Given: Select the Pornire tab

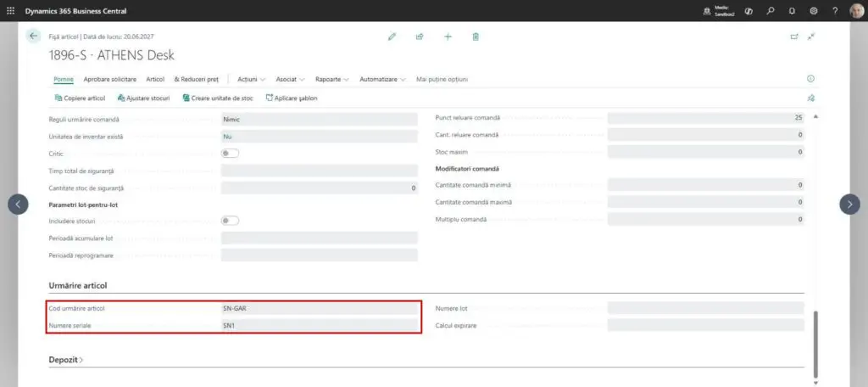Looking at the screenshot, I should coord(64,79).
